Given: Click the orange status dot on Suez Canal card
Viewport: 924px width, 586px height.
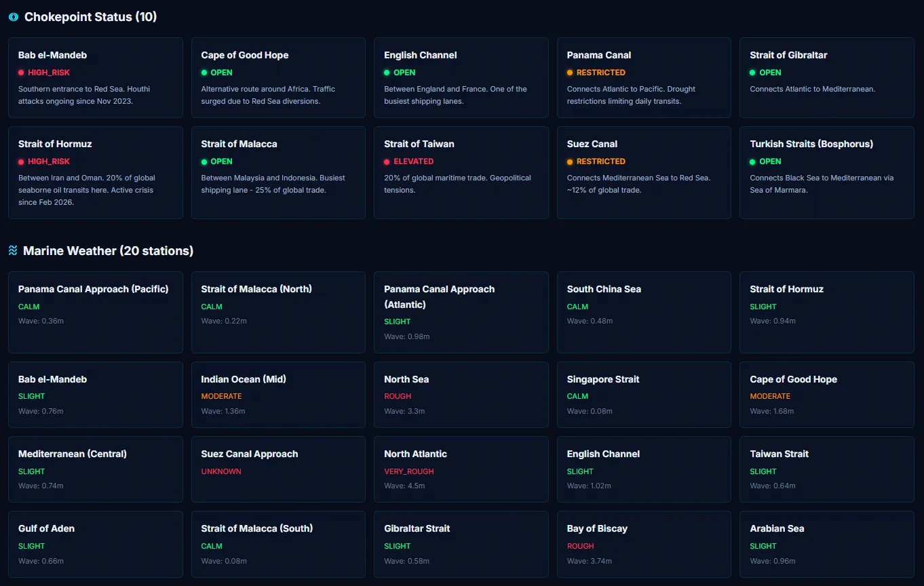Looking at the screenshot, I should pos(570,162).
